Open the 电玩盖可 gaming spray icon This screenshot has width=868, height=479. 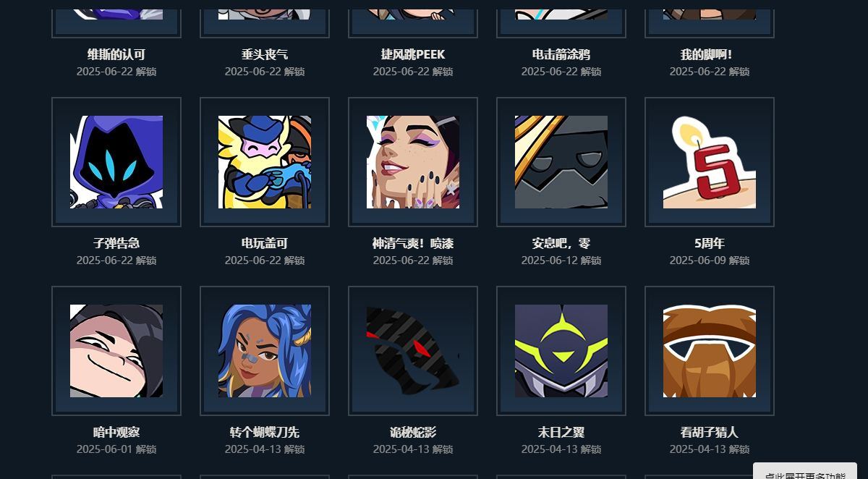(265, 162)
